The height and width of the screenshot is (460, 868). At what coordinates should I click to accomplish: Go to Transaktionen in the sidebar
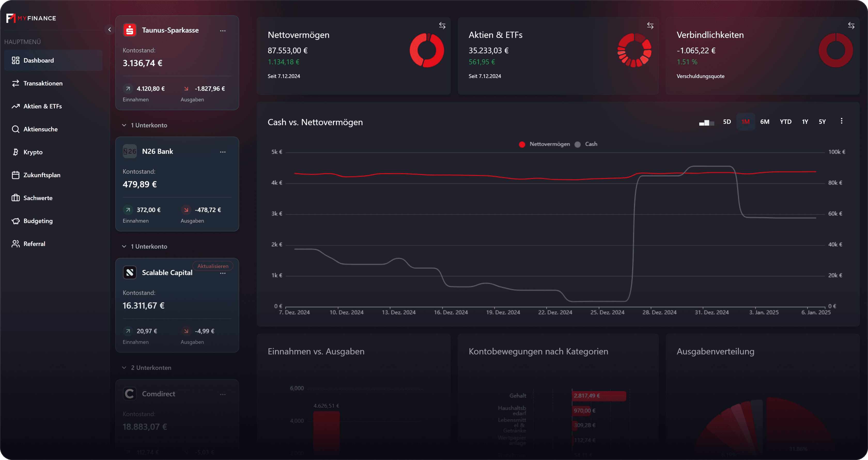53,83
